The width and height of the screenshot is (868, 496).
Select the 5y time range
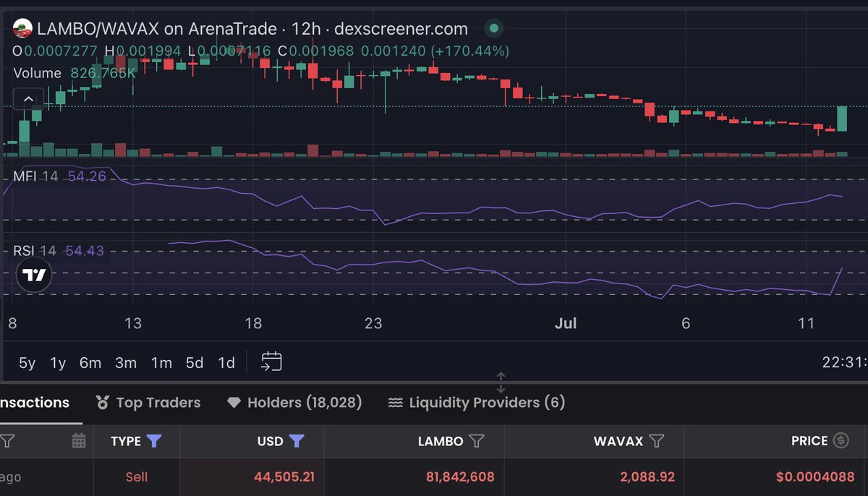27,363
